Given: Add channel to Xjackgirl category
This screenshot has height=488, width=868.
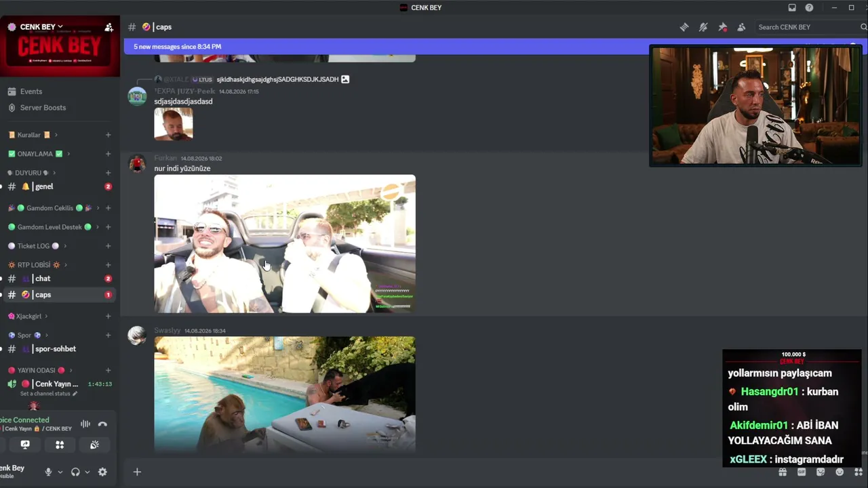Looking at the screenshot, I should tap(108, 317).
